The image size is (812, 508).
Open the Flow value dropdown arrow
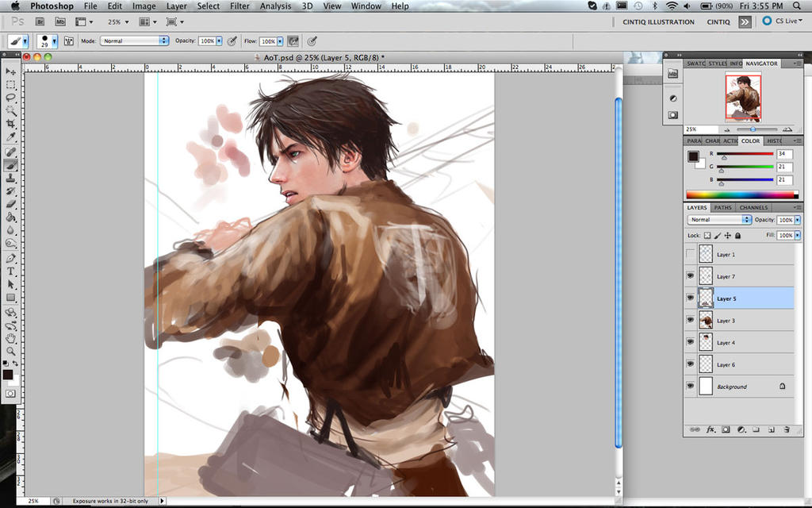280,41
